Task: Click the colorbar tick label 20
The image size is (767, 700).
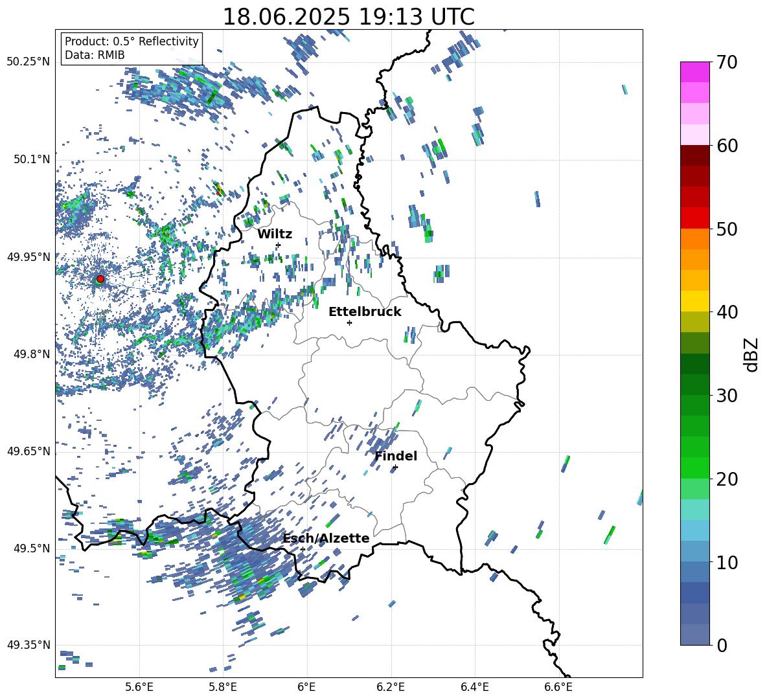Action: [727, 479]
